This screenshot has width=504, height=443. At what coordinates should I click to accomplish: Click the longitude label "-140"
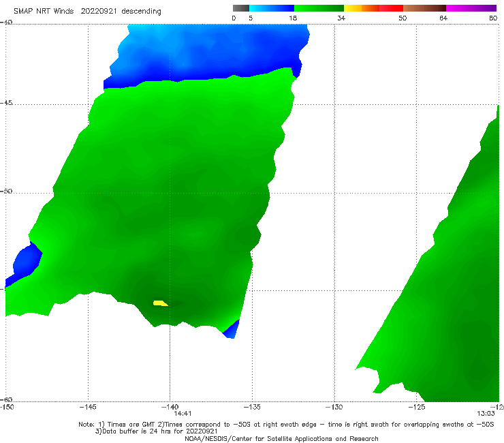(x=170, y=407)
